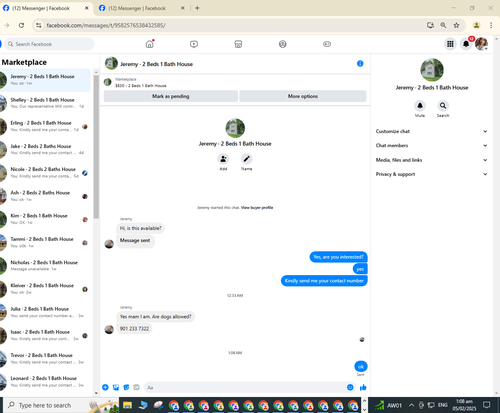Open Kleiver - 2 Beds 1 Bath House chat

tap(45, 289)
